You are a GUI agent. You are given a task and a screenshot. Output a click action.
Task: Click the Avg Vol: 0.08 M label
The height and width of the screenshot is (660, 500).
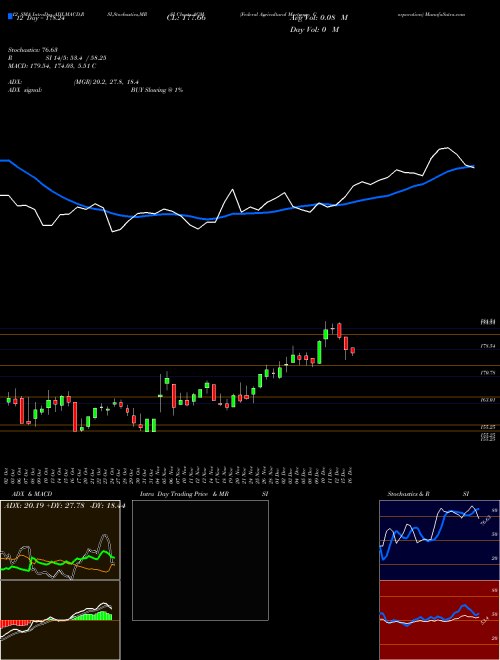pos(319,18)
